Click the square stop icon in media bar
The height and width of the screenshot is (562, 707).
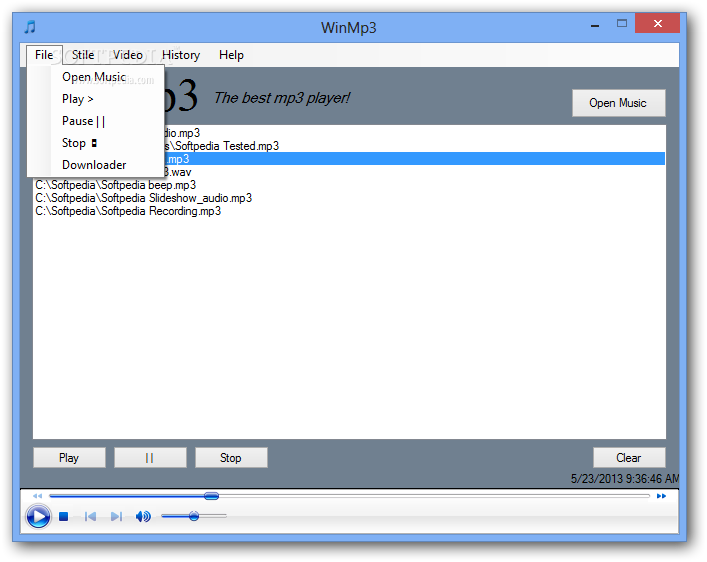coord(64,516)
